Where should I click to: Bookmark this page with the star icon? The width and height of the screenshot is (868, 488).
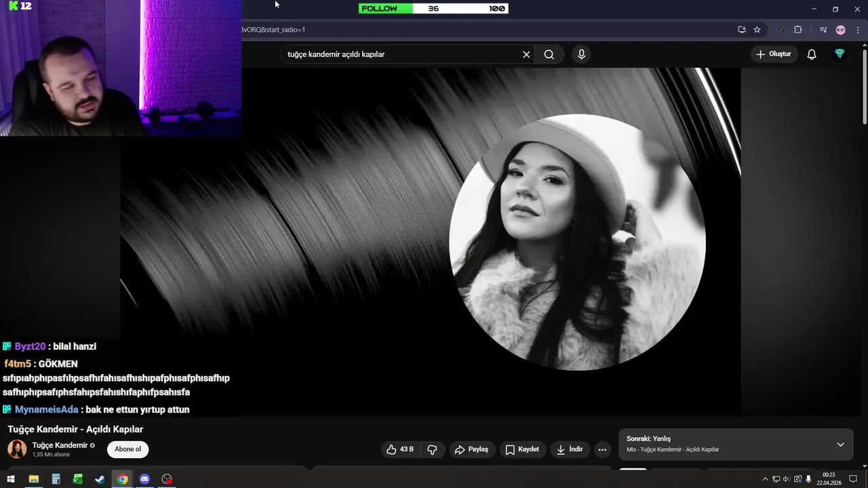757,30
